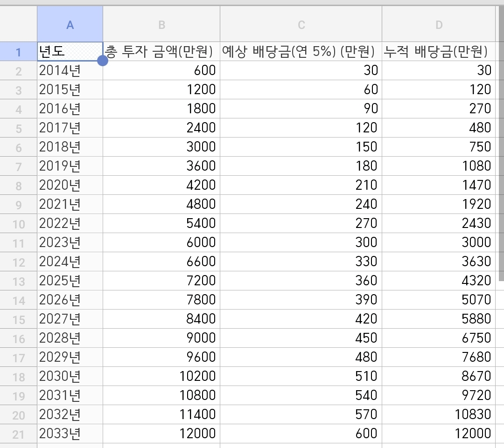The width and height of the screenshot is (504, 448).
Task: Select cumulative dividend 750
Action: click(439, 147)
